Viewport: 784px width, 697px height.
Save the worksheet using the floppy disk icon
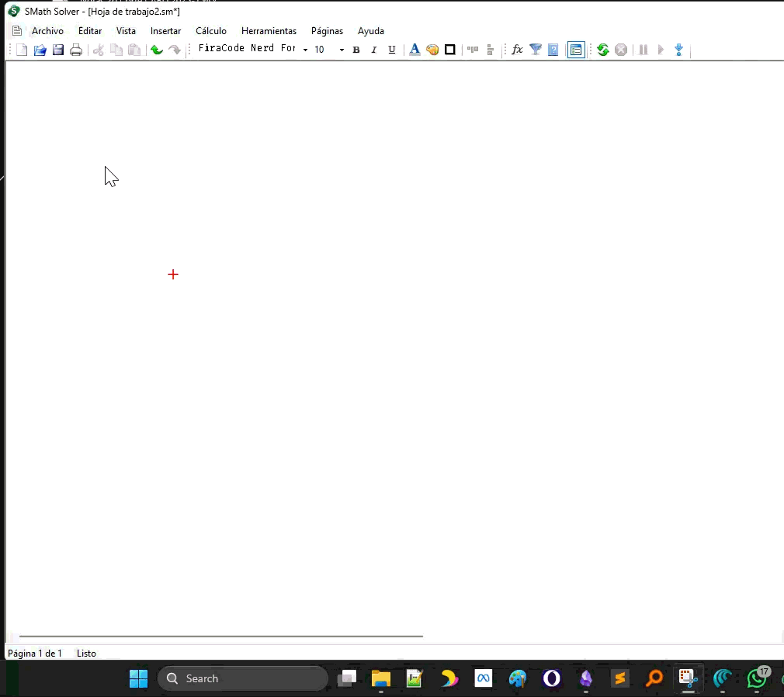pyautogui.click(x=58, y=50)
